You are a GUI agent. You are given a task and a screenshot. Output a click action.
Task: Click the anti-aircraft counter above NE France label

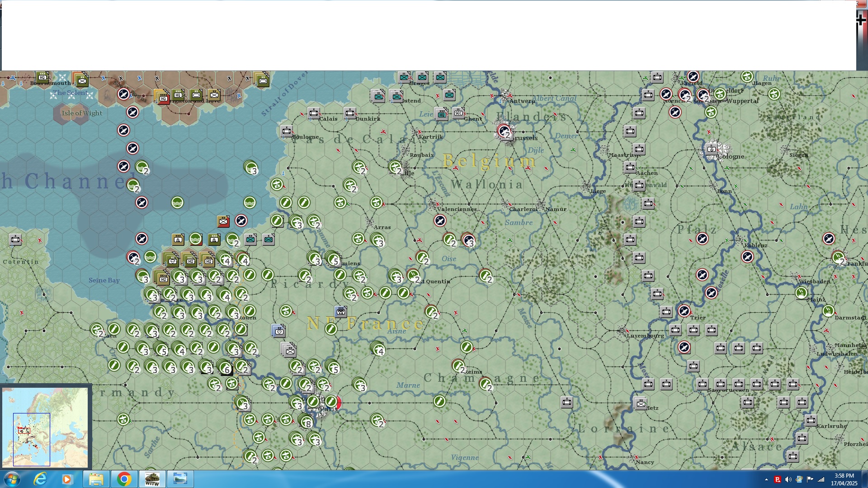coord(341,311)
